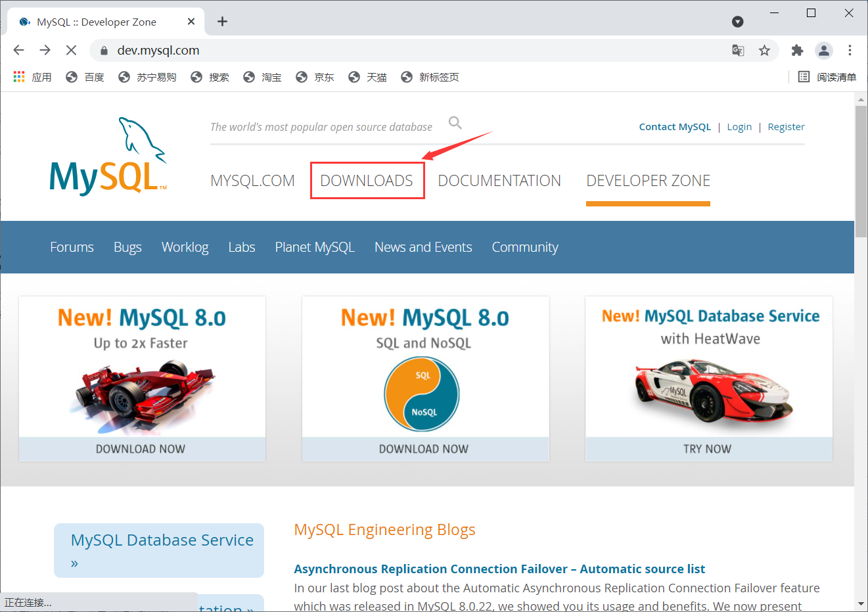Open the 百度 bookmark

point(85,77)
